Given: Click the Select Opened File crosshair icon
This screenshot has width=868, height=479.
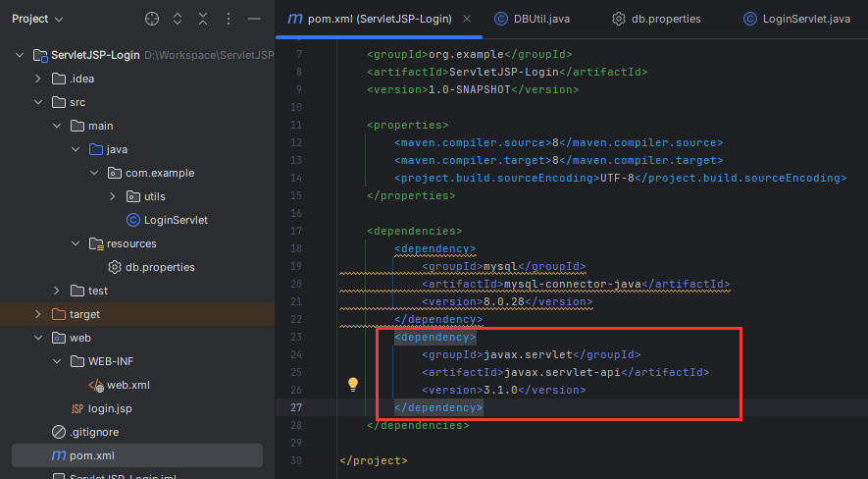Looking at the screenshot, I should pyautogui.click(x=151, y=19).
